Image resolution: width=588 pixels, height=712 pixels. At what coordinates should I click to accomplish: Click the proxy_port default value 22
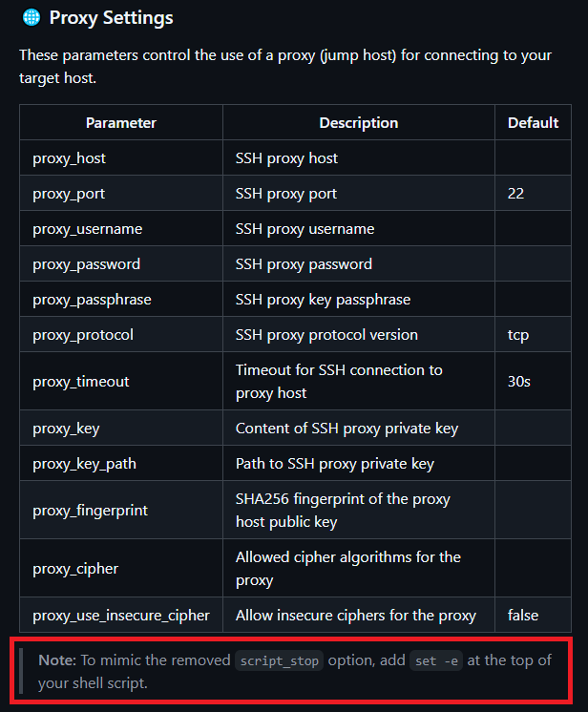(x=515, y=193)
